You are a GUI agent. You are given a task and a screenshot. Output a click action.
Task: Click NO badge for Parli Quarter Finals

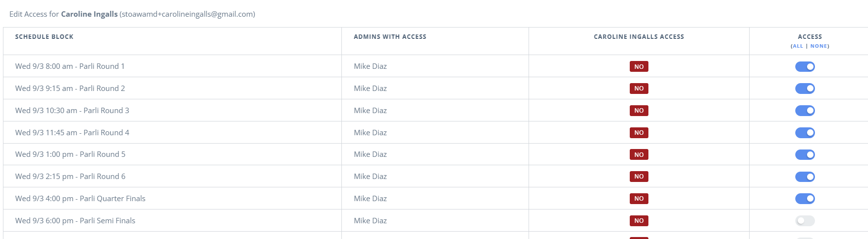(x=639, y=199)
